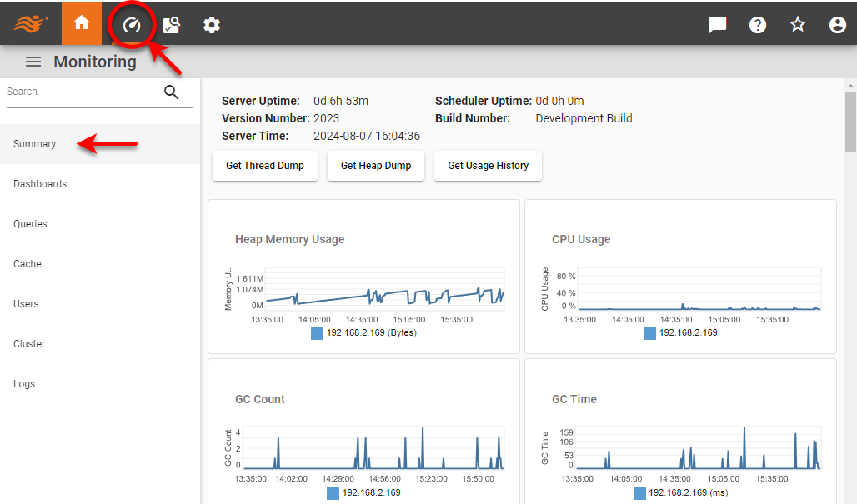Click the search magnifier icon in sidebar
Image resolution: width=857 pixels, height=504 pixels.
coord(171,92)
